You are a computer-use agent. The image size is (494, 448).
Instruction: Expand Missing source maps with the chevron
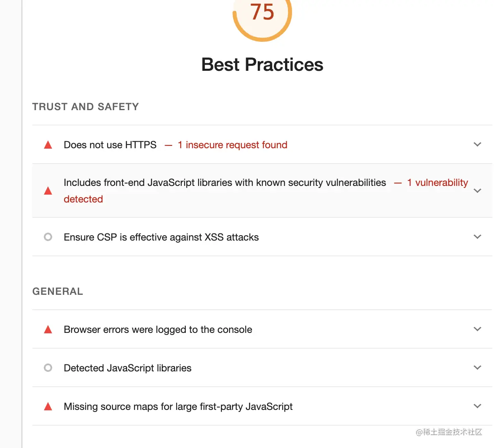pyautogui.click(x=477, y=406)
